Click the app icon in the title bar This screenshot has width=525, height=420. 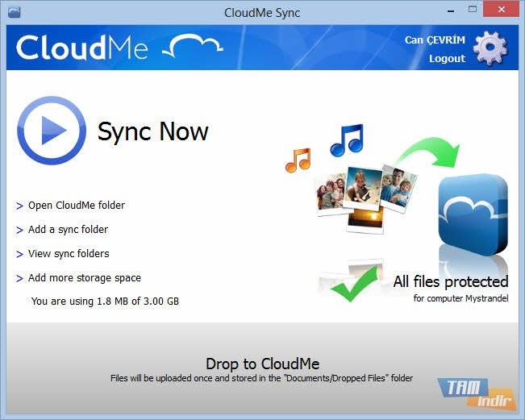(15, 13)
